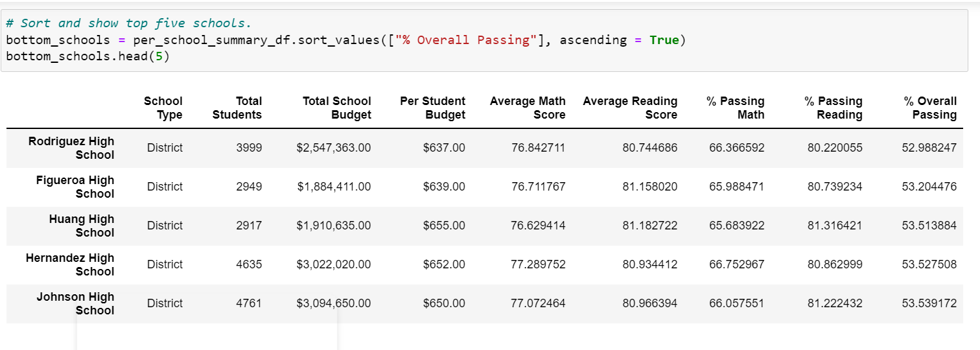Click the Average Math Score column header
The height and width of the screenshot is (350, 980).
pyautogui.click(x=528, y=108)
